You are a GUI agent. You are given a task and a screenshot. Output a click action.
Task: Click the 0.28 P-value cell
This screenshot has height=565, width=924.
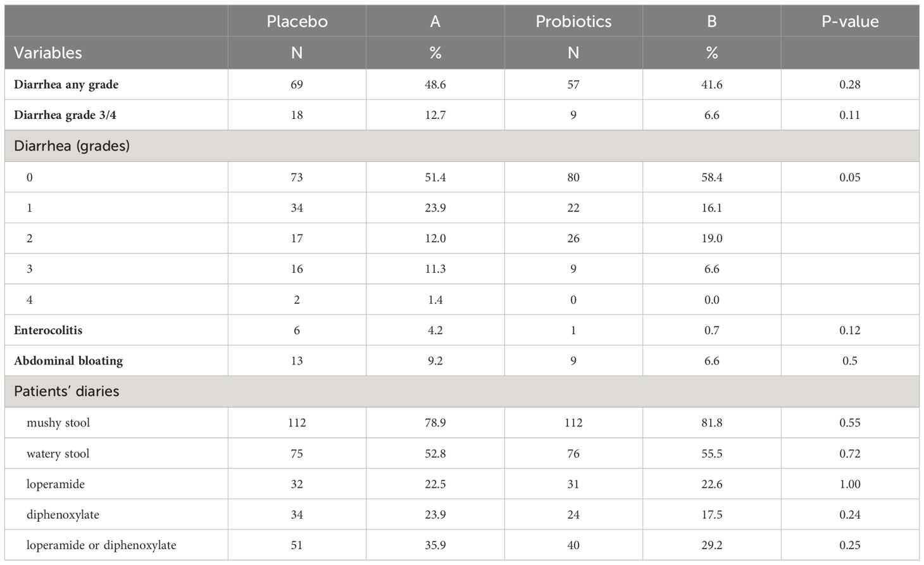click(850, 84)
